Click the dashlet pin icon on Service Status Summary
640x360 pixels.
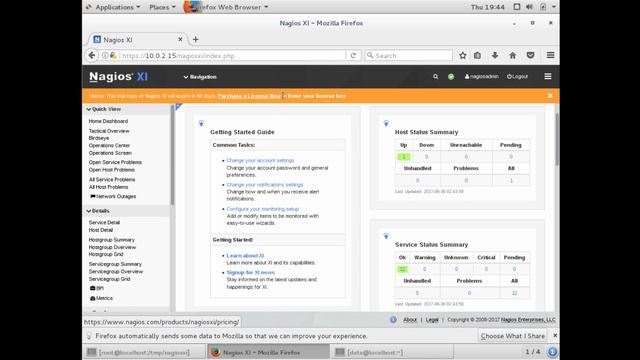click(386, 236)
